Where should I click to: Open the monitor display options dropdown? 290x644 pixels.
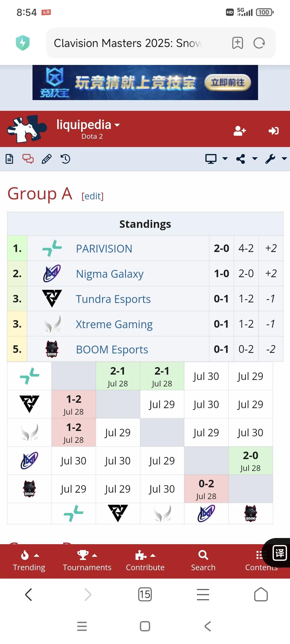click(x=216, y=159)
